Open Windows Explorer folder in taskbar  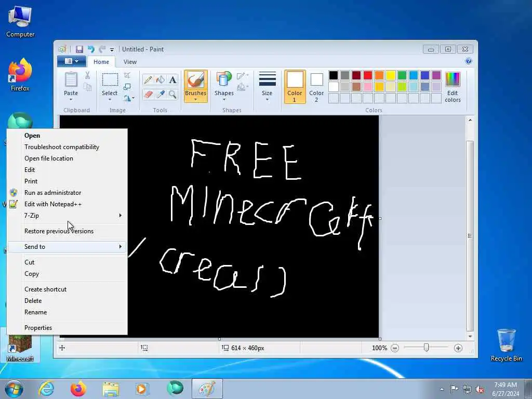coord(111,389)
